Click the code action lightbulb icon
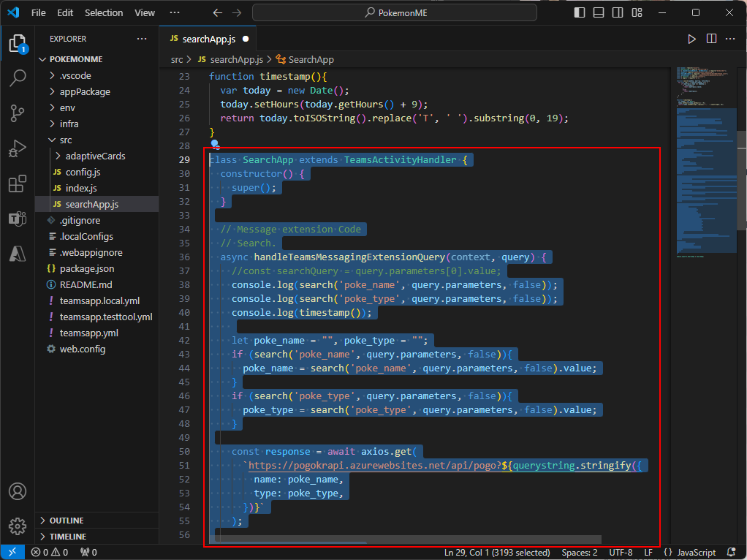 [215, 144]
